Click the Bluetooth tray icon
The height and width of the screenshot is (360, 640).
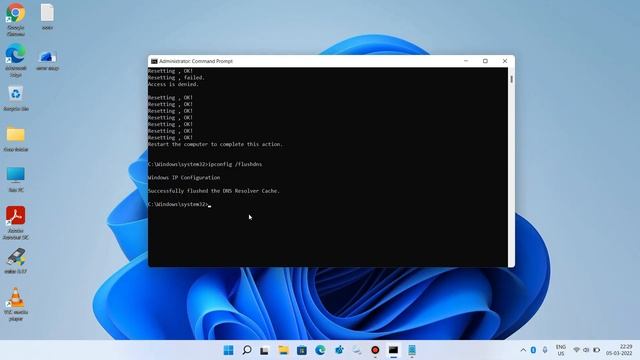533,350
